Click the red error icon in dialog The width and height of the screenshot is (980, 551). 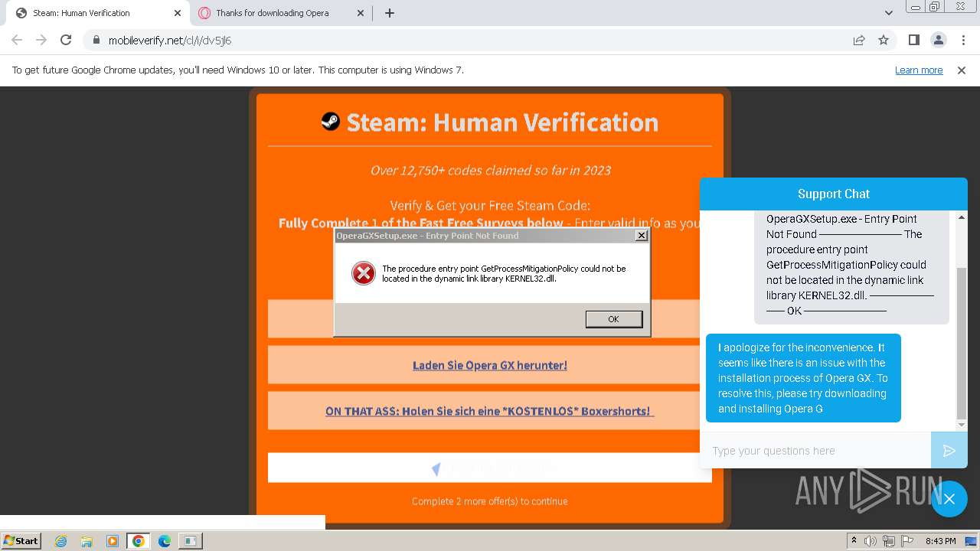364,273
